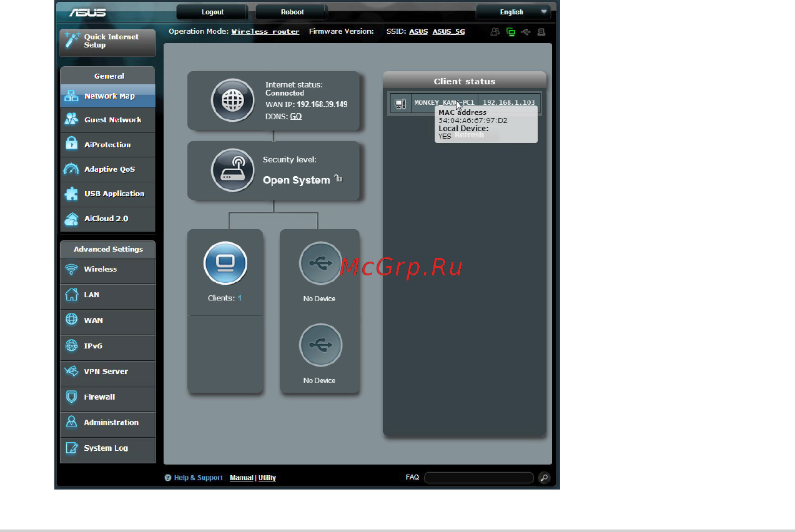This screenshot has width=795, height=532.
Task: Click the Wireless router operation mode link
Action: click(265, 31)
